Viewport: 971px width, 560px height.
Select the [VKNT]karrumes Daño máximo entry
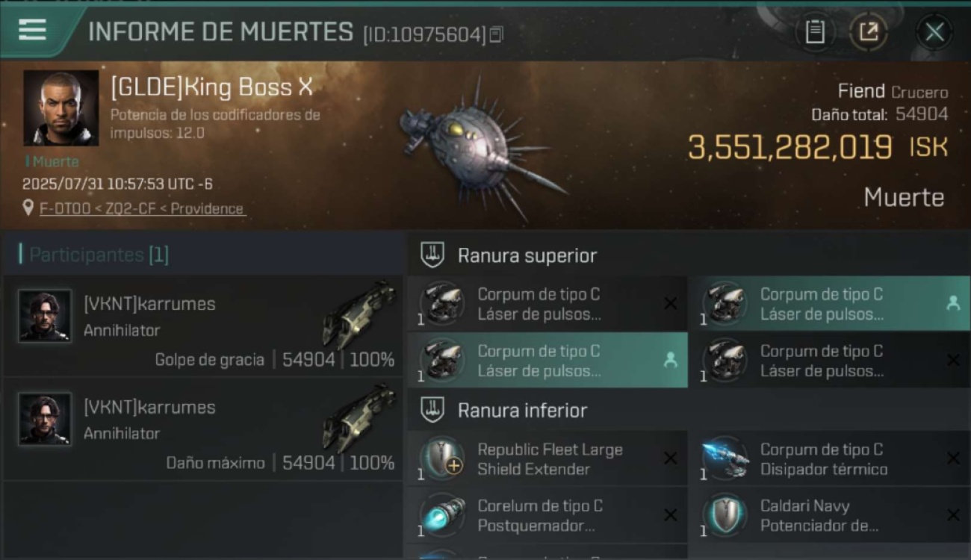(202, 429)
